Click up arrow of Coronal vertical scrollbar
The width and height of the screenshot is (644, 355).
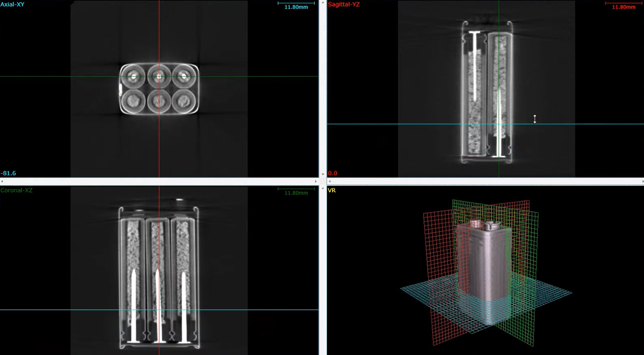pos(323,188)
